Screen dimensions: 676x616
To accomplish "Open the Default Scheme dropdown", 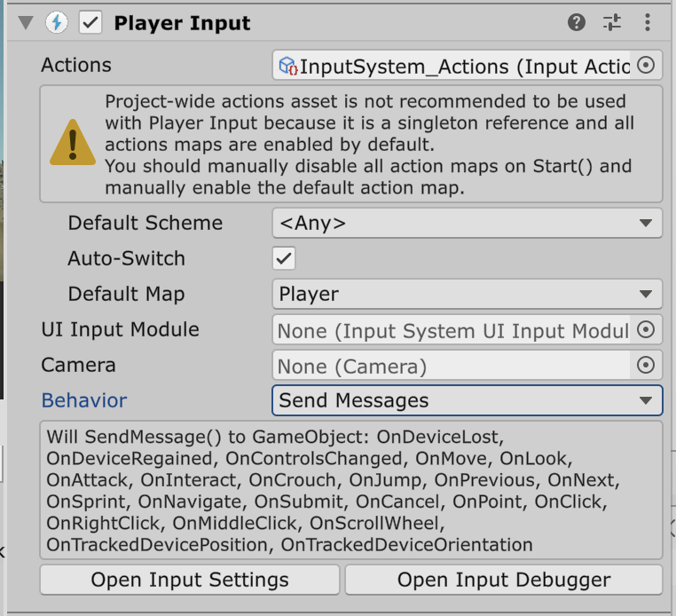I will tap(467, 223).
